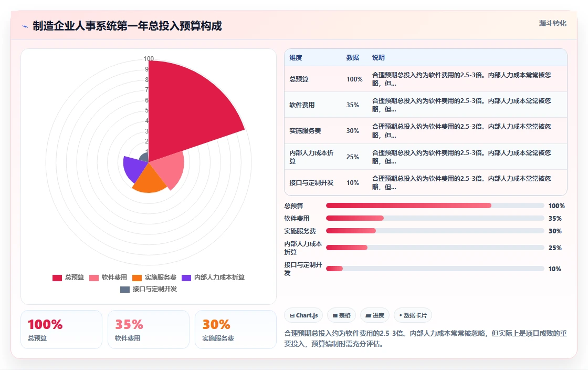Viewport: 588px width, 370px height.
Task: Click the 进度 tag chip
Action: [375, 315]
